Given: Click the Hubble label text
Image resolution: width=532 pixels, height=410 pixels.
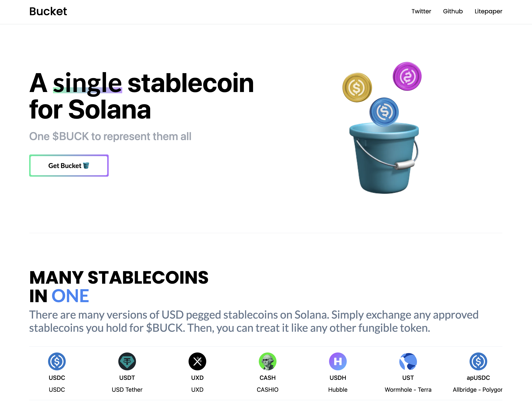Looking at the screenshot, I should (338, 389).
